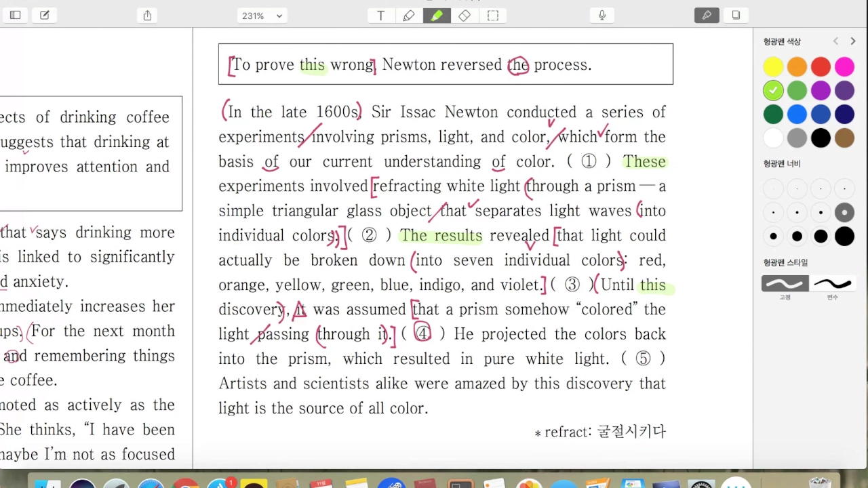868x488 pixels.
Task: Open the page view icon in toolbar
Action: [x=736, y=15]
